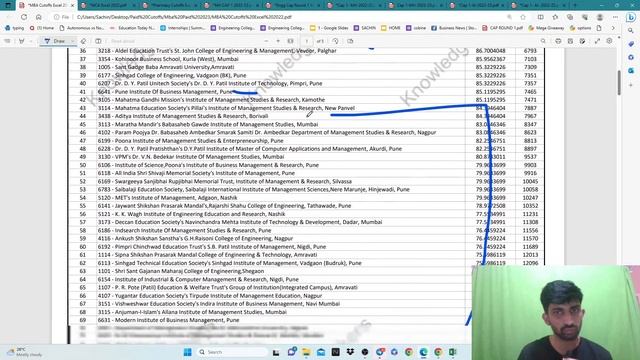Click the Page view icon after rotate
640x360 pixels.
click(350, 41)
